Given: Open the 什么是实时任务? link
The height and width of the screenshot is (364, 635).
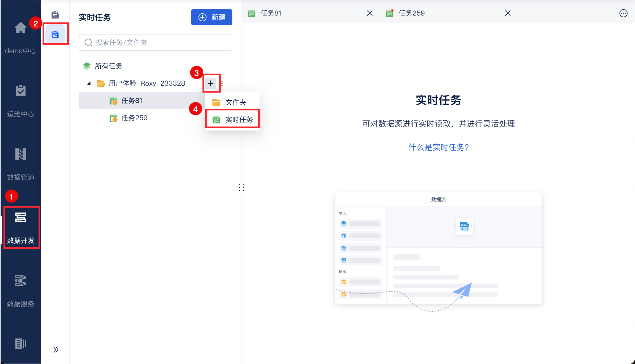Looking at the screenshot, I should (438, 147).
